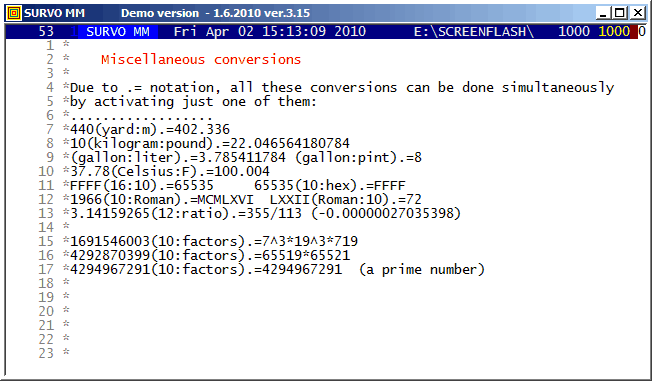Image resolution: width=652 pixels, height=381 pixels.
Task: Maximize the SURVO MM window
Action: [620, 13]
